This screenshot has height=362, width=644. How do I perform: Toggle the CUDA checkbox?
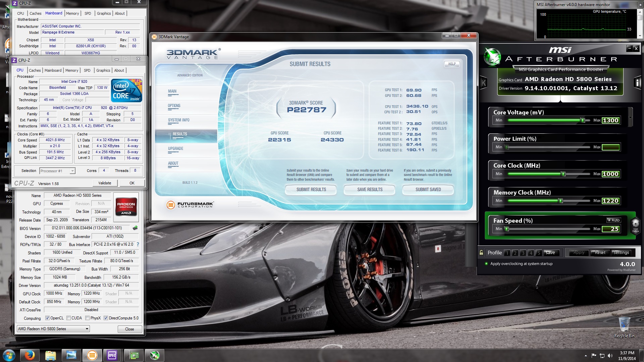tap(68, 318)
